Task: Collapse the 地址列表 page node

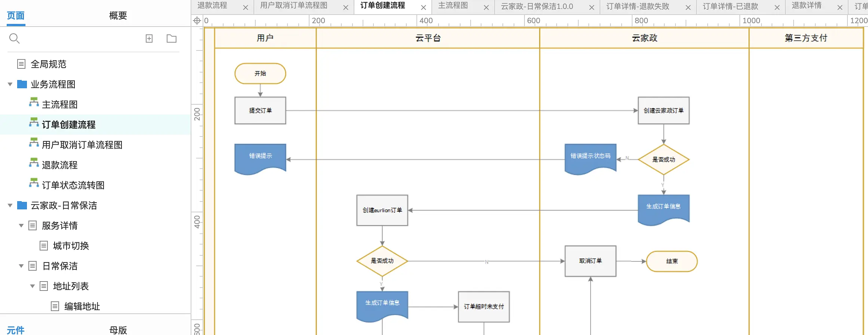Action: [33, 286]
